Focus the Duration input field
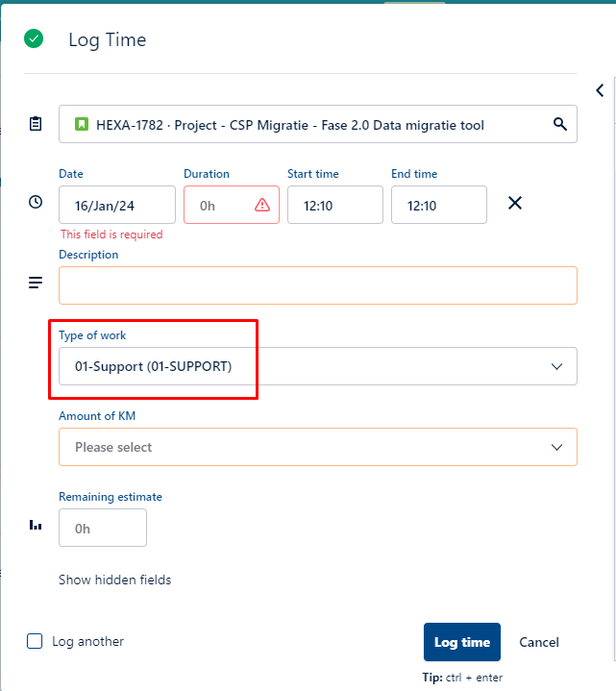 [221, 205]
